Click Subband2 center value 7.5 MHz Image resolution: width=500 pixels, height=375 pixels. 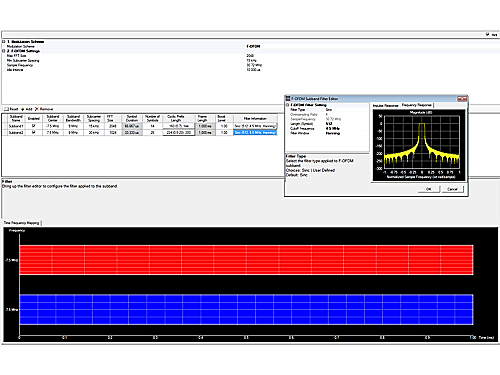click(x=53, y=132)
